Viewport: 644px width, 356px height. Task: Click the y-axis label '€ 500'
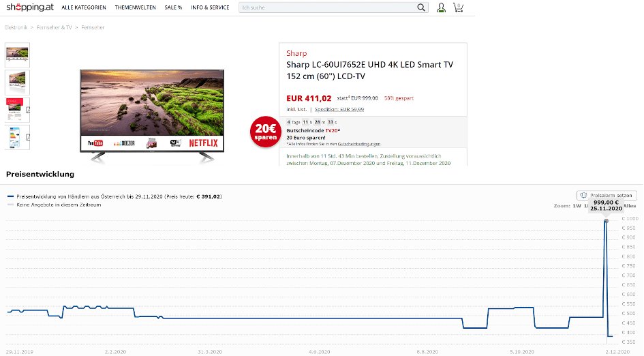tap(629, 314)
